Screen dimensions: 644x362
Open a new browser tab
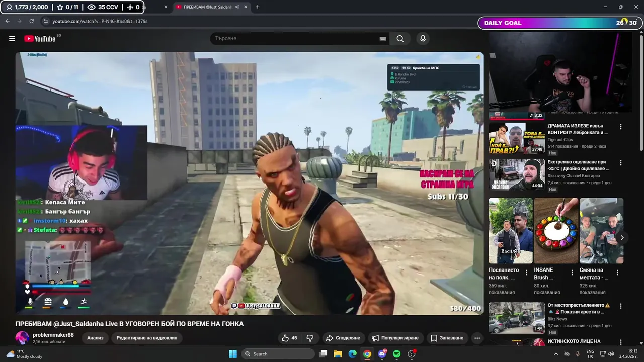coord(257,7)
